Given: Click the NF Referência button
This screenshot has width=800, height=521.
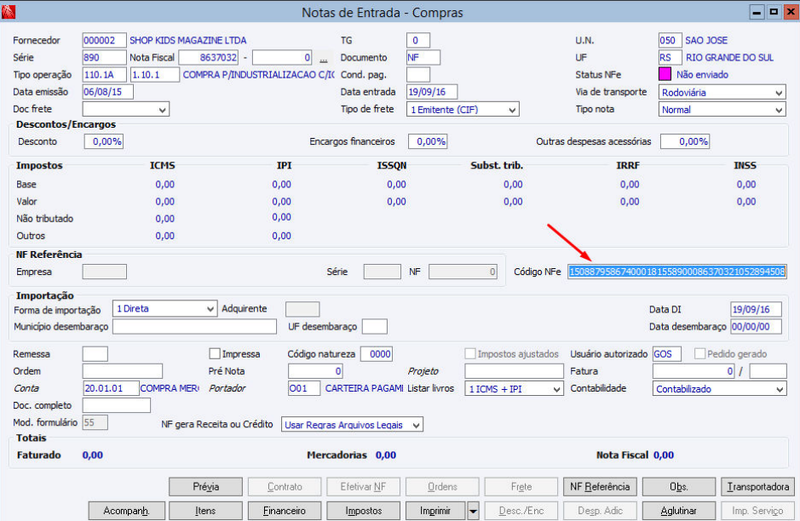Looking at the screenshot, I should 600,487.
